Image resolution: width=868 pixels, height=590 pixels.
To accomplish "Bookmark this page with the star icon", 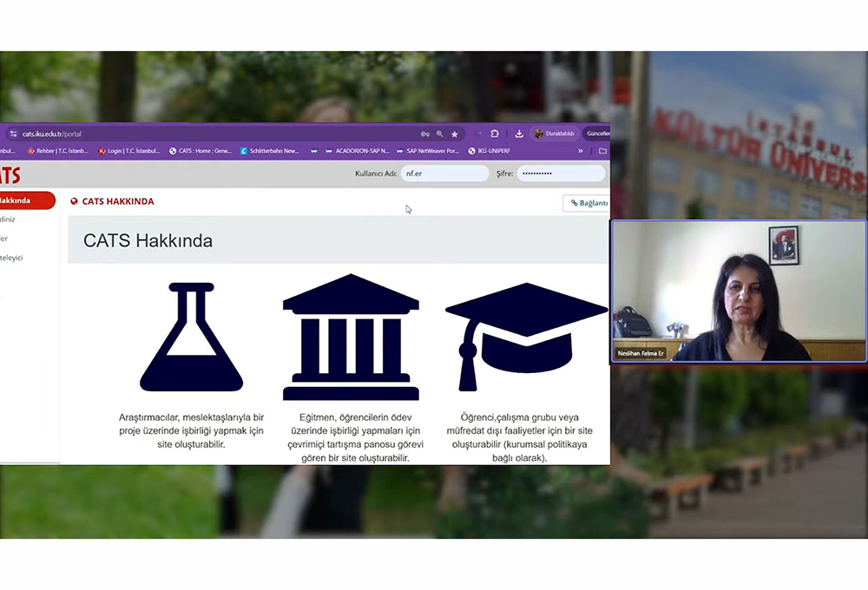I will click(454, 134).
